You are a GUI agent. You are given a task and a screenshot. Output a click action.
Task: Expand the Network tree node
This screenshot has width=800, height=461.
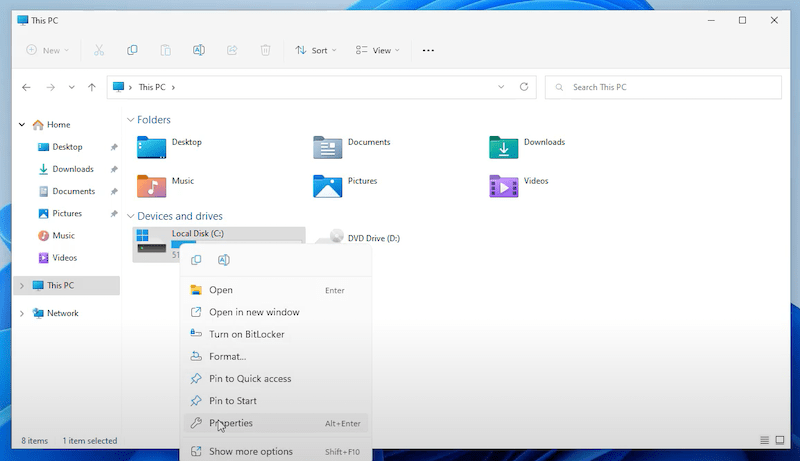point(22,313)
